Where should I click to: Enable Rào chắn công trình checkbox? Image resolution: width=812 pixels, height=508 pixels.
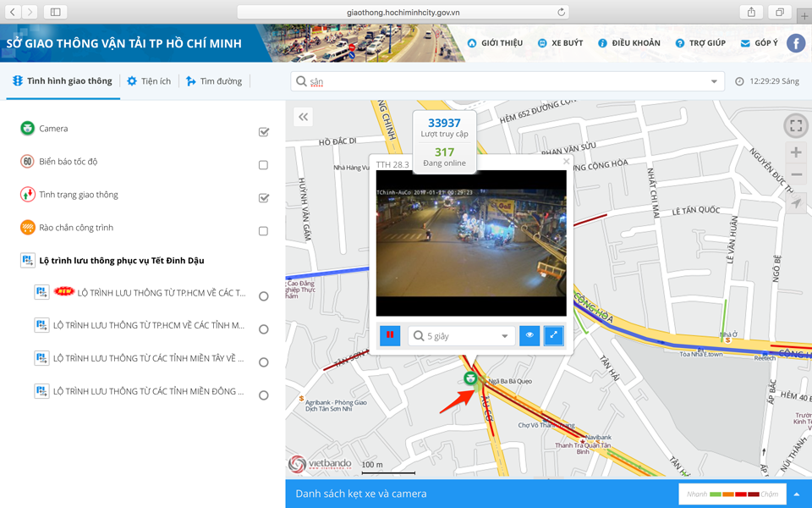263,230
